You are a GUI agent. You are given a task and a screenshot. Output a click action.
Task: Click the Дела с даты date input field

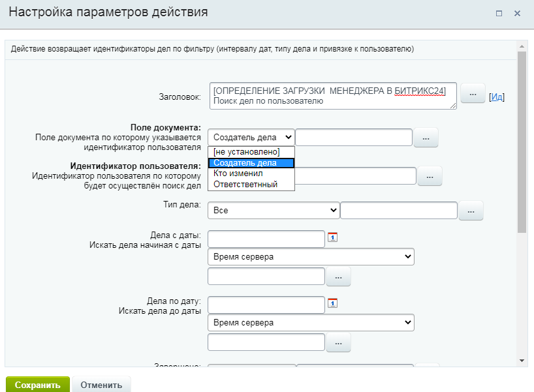pyautogui.click(x=266, y=239)
